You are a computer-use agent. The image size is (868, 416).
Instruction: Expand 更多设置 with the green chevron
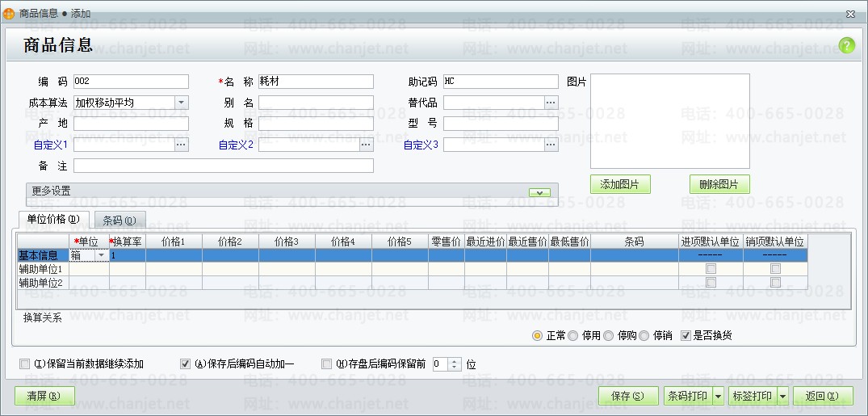(539, 192)
